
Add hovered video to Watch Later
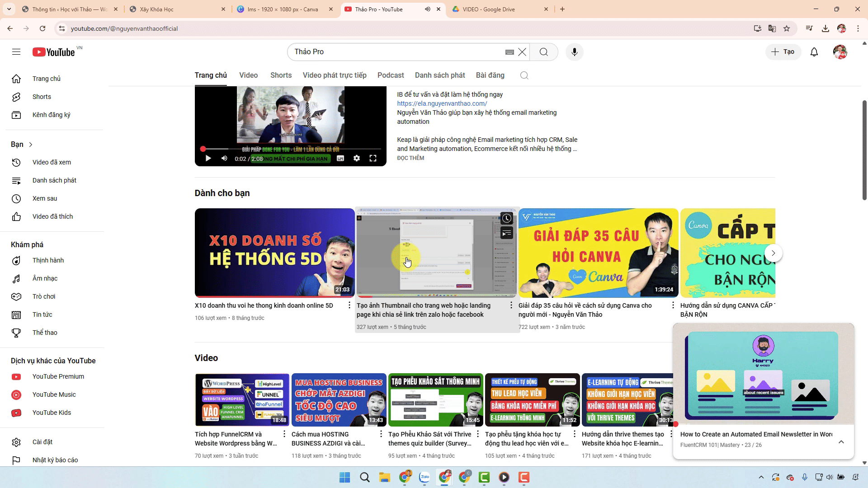point(506,219)
